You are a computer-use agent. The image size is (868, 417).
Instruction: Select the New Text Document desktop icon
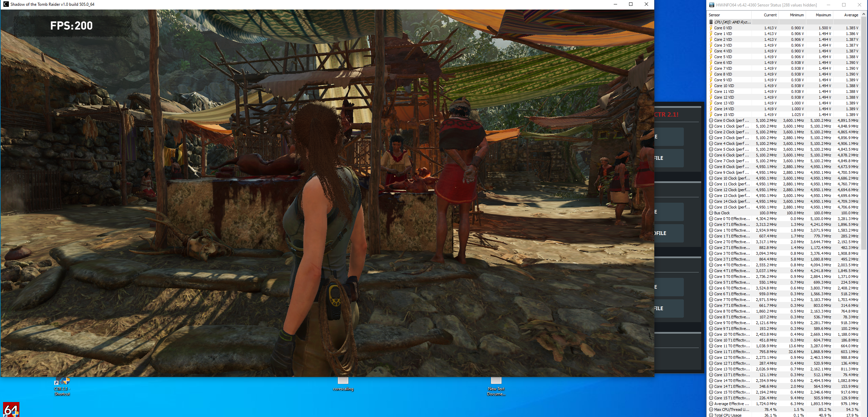coord(496,386)
